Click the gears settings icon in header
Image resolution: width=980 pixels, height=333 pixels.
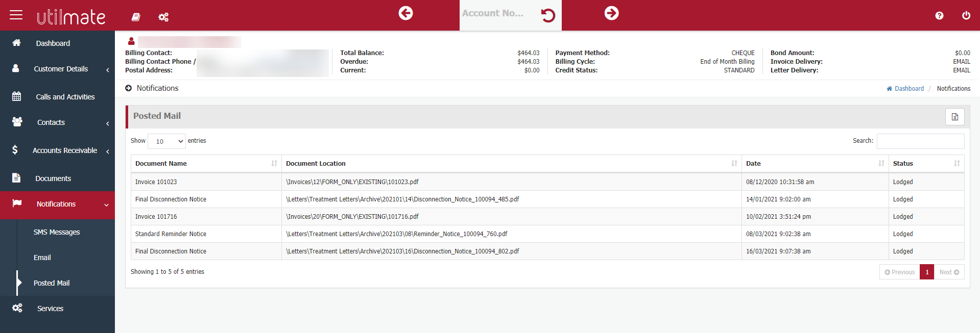163,17
